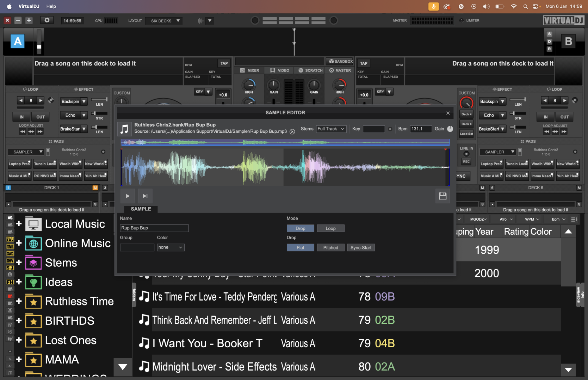This screenshot has height=380, width=588.
Task: Click the Wi-Fi status icon
Action: click(x=514, y=6)
